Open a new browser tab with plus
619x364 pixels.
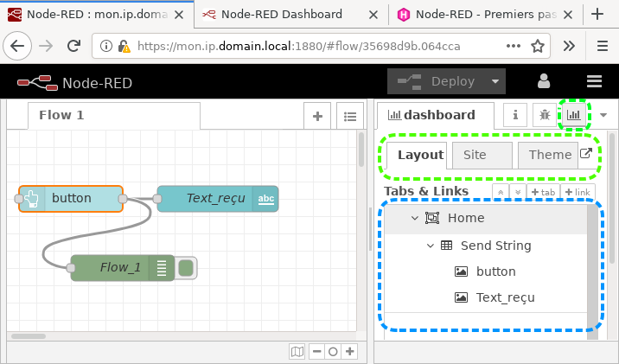click(597, 14)
